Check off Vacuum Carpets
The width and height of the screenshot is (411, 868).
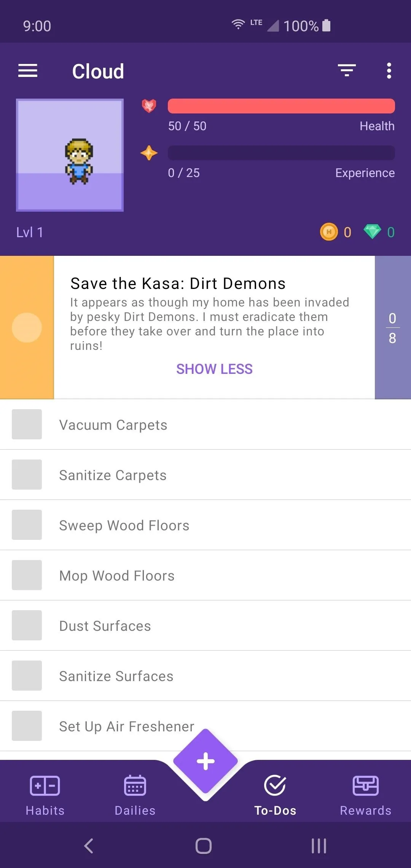coord(27,424)
